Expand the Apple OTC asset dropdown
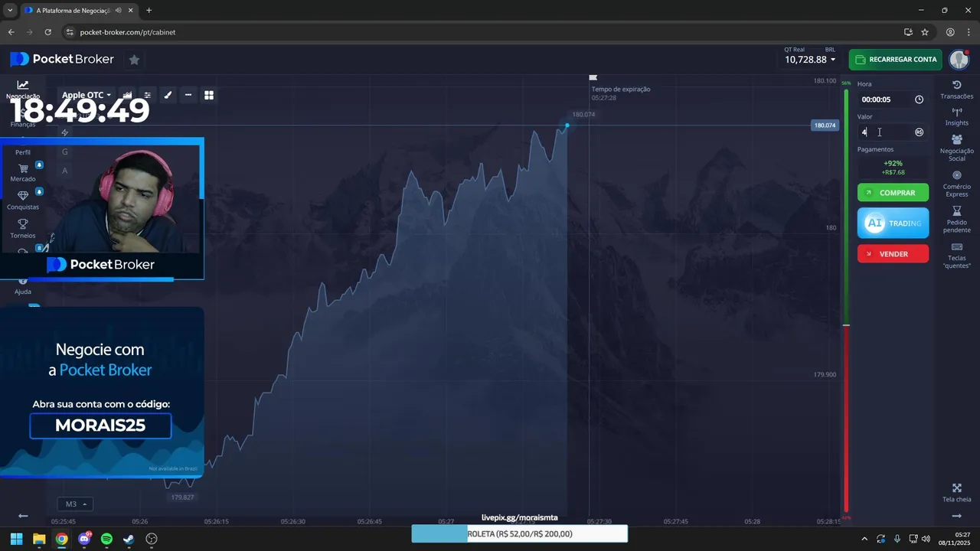 (x=87, y=95)
